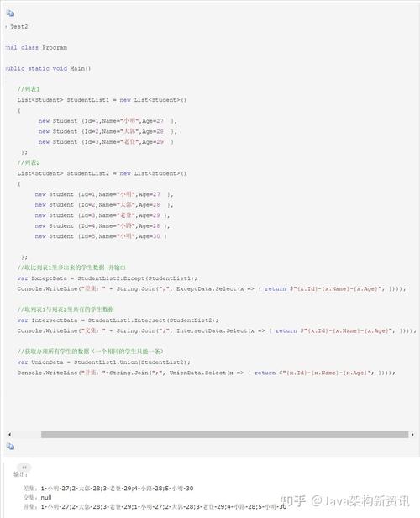The image size is (420, 518).
Task: Click the Console.WriteLine line with IntersectData.Select
Action: coord(217,330)
